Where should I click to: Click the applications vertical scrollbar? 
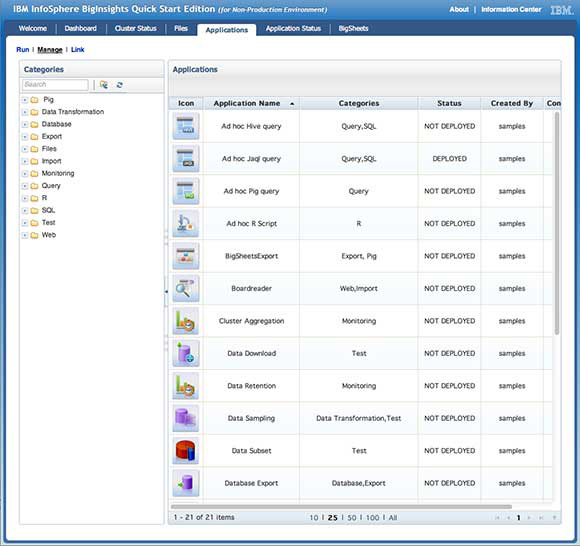[557, 223]
